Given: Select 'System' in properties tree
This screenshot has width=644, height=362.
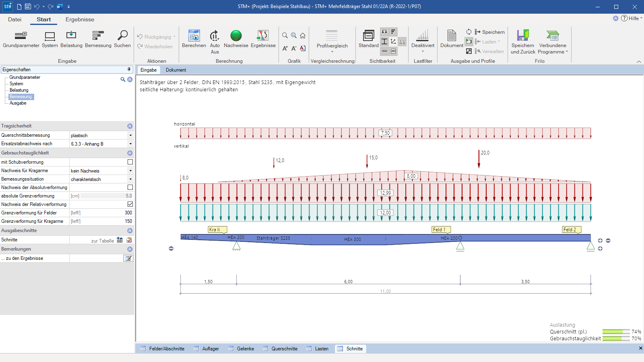Looking at the screenshot, I should point(17,84).
